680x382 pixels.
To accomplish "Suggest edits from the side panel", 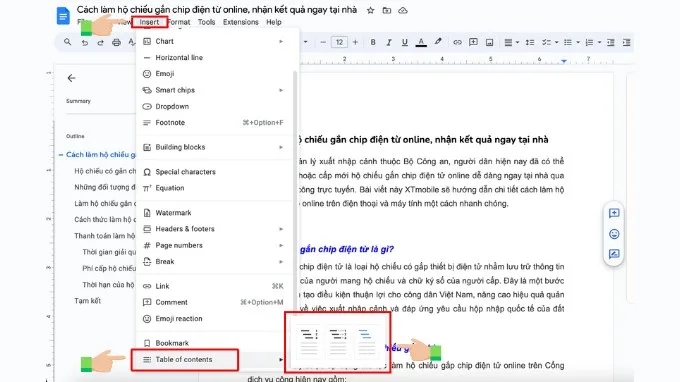I will pyautogui.click(x=614, y=254).
